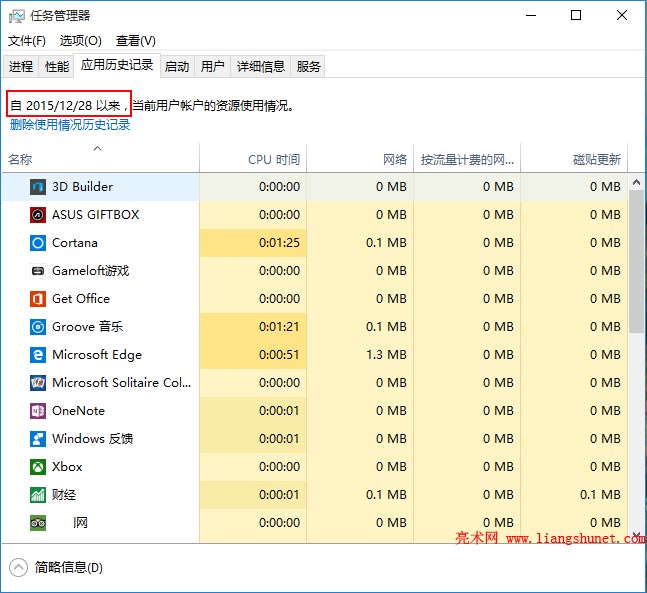Sort by the 磁贴更新 column header

(x=574, y=158)
